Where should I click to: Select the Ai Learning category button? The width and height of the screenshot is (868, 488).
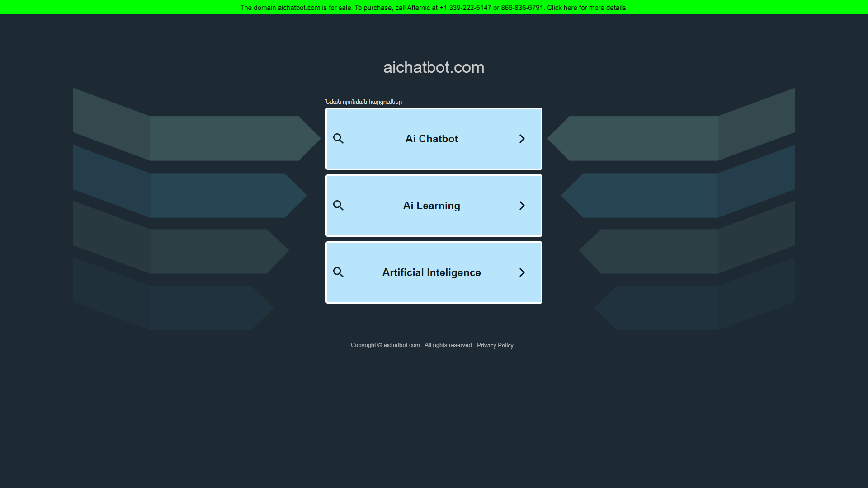(x=434, y=205)
